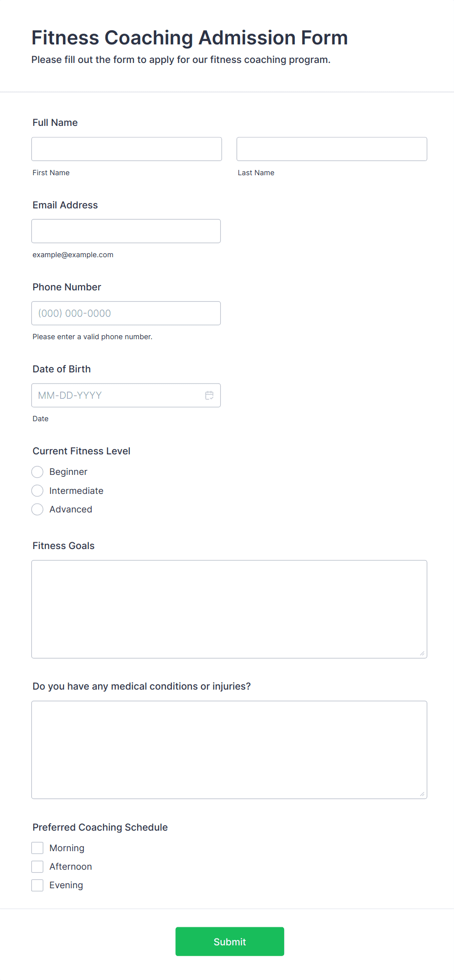Click the Beginner label text
The width and height of the screenshot is (454, 980).
tap(68, 472)
